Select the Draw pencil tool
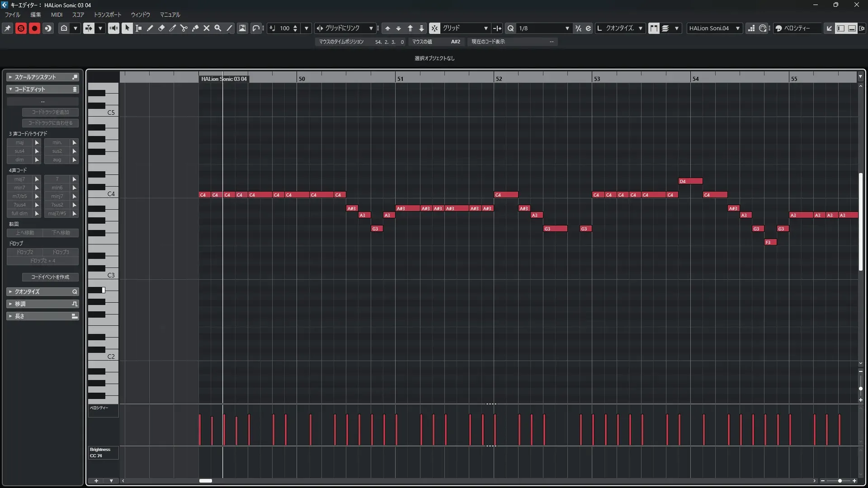868x488 pixels. pyautogui.click(x=150, y=28)
